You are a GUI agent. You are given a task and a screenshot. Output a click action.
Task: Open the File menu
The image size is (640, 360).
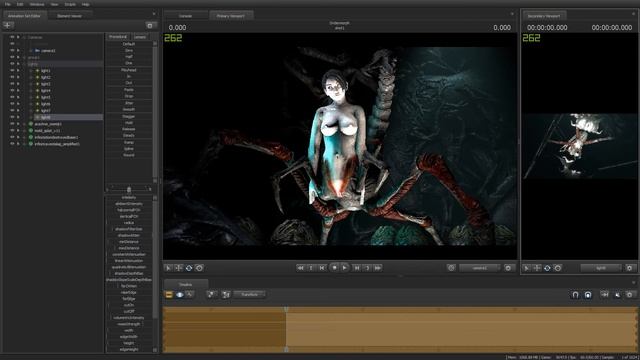8,4
